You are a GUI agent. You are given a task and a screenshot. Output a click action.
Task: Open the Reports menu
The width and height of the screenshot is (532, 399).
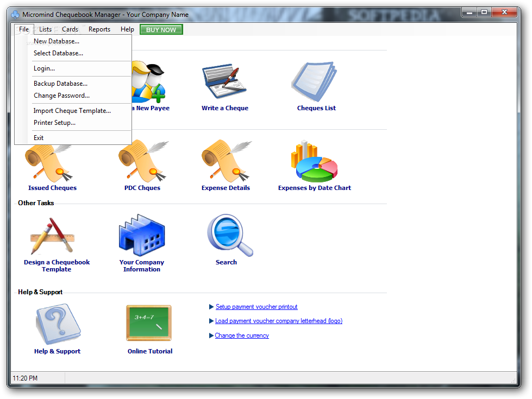click(x=99, y=29)
